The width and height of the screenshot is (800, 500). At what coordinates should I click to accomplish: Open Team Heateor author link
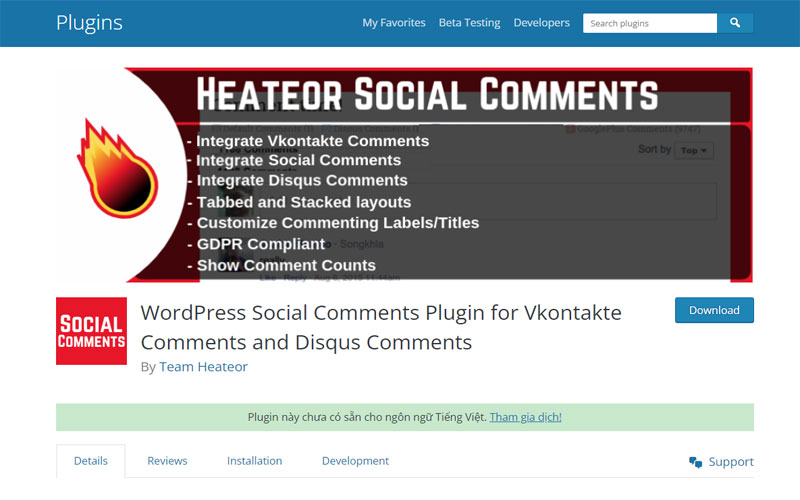click(203, 367)
